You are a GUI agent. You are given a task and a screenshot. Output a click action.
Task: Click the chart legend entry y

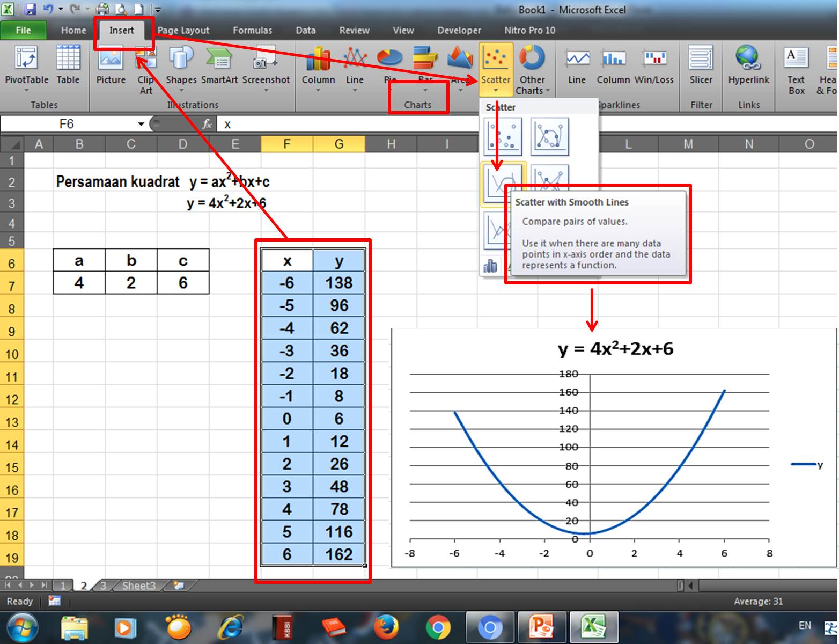pos(806,465)
